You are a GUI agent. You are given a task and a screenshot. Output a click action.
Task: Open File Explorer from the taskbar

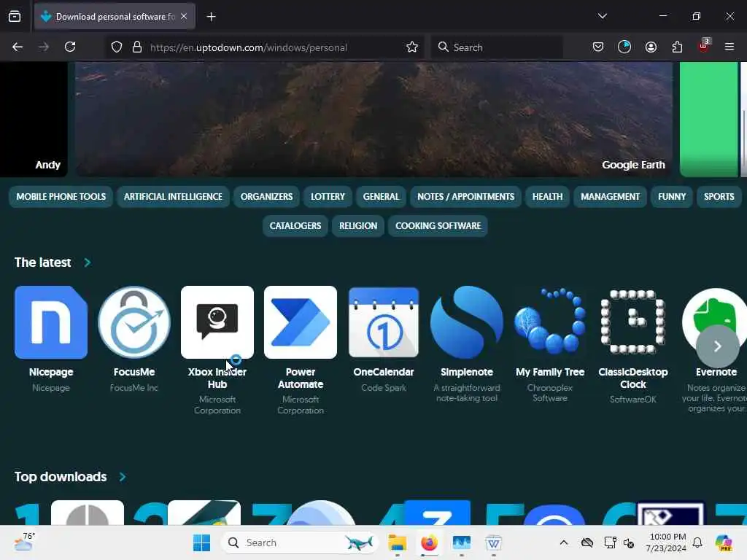tap(397, 542)
